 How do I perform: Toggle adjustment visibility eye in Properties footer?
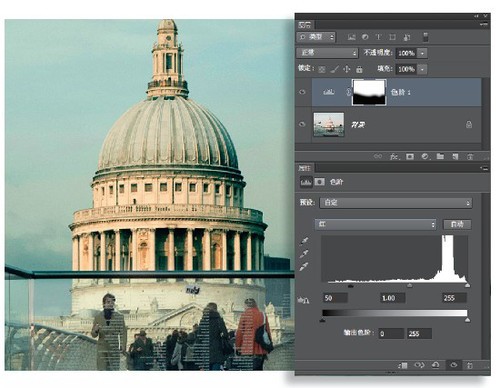point(453,365)
